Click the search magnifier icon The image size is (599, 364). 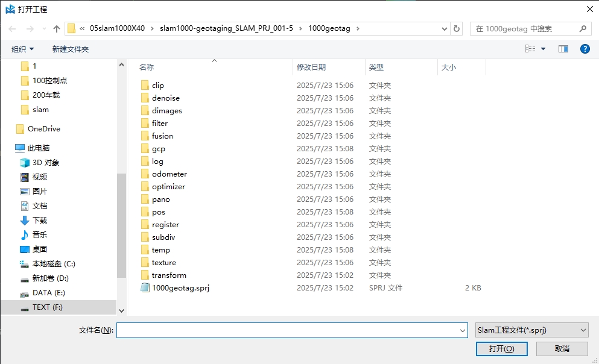[x=583, y=28]
